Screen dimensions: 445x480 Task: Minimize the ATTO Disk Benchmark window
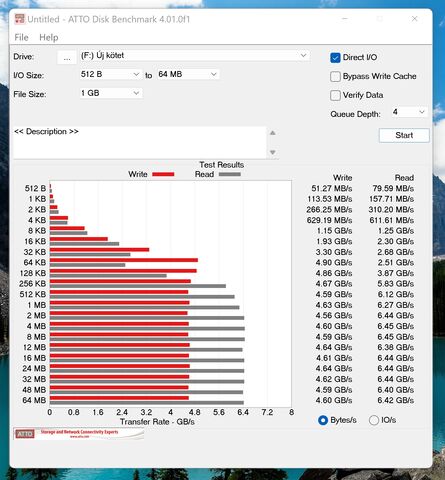click(x=345, y=19)
